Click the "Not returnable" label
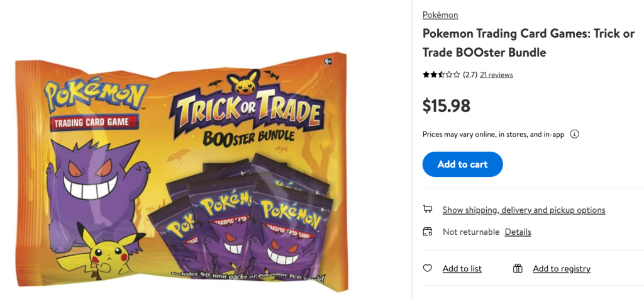Screen dimensions: 644x299 pos(471,232)
